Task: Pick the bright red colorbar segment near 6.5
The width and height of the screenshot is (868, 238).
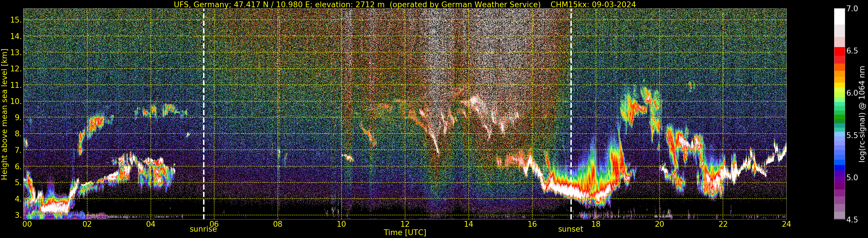Action: 839,51
